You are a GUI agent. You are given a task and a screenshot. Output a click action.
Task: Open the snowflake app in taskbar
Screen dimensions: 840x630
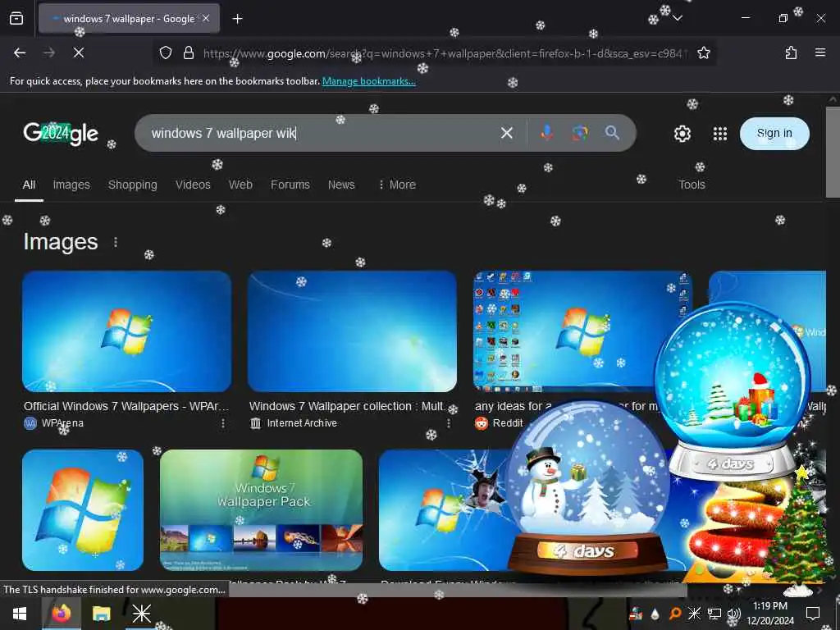141,614
